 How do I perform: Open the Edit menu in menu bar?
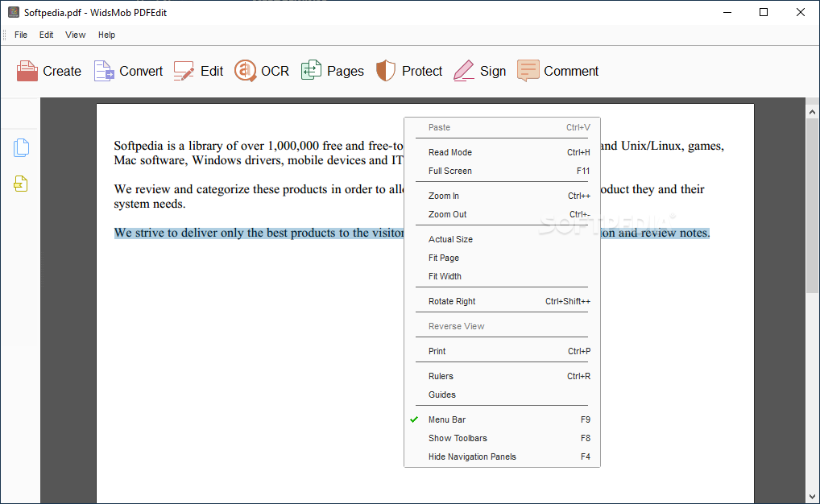pos(47,35)
